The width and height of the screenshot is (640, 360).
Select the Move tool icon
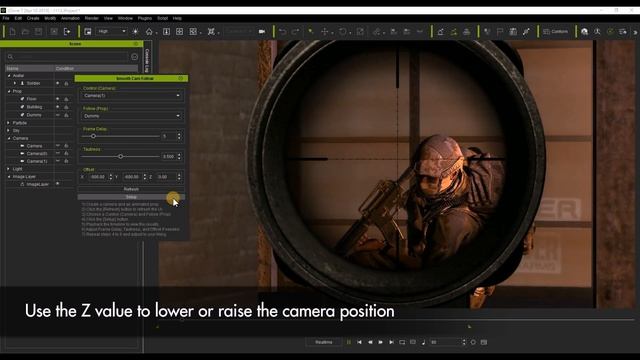325,31
